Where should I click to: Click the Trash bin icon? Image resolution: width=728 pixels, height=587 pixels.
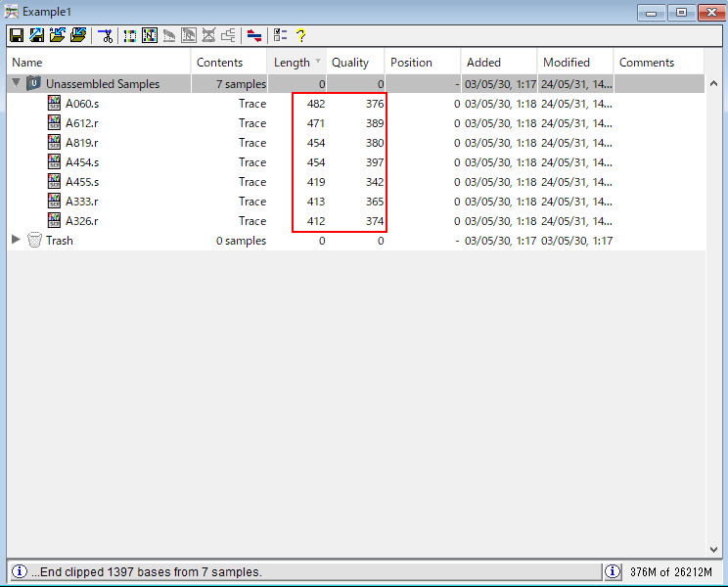tap(34, 240)
